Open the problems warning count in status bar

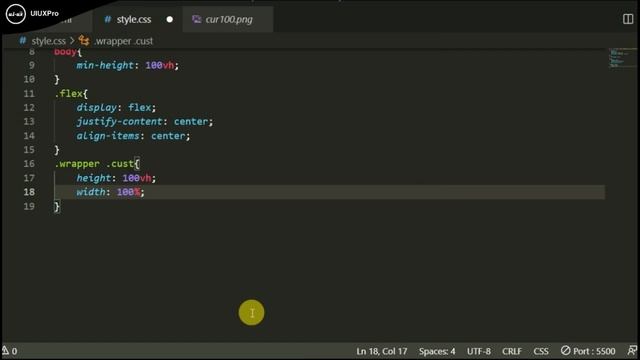point(10,351)
